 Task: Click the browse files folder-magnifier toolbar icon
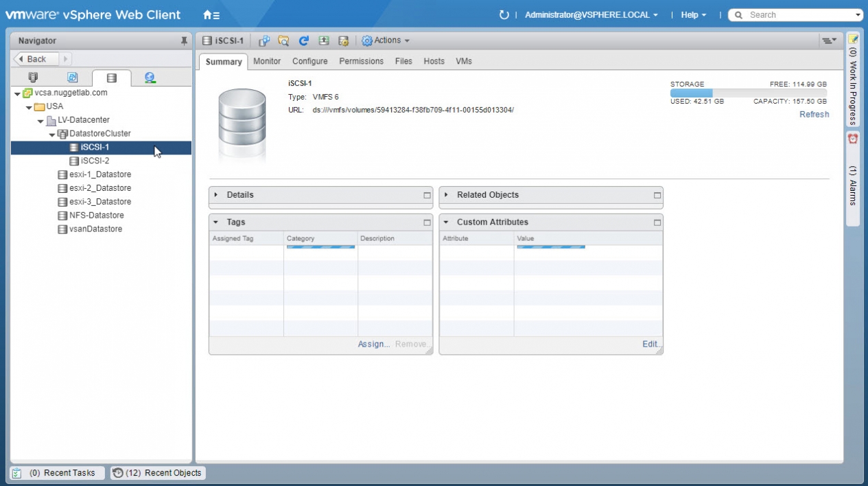(x=283, y=41)
